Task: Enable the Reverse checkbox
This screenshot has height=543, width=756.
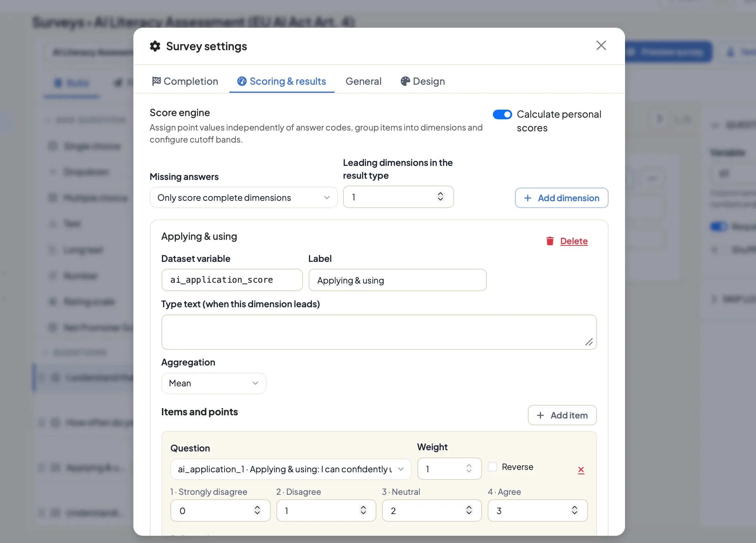Action: coord(492,467)
